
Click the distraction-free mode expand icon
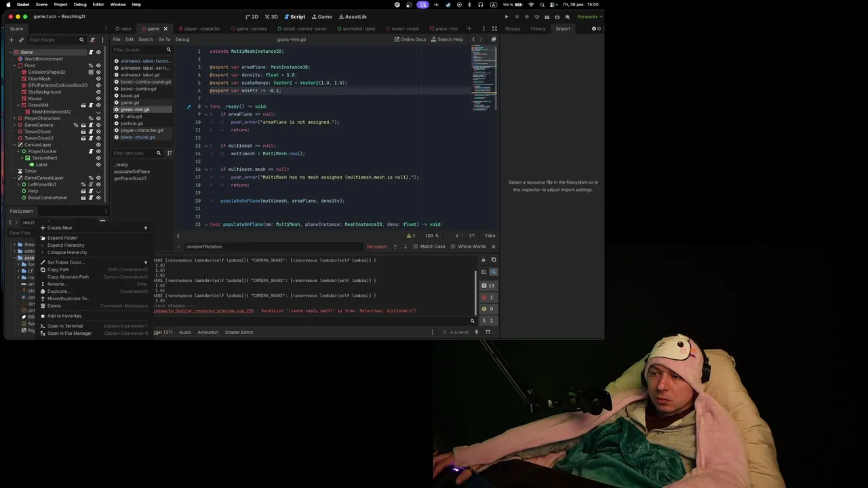[494, 28]
